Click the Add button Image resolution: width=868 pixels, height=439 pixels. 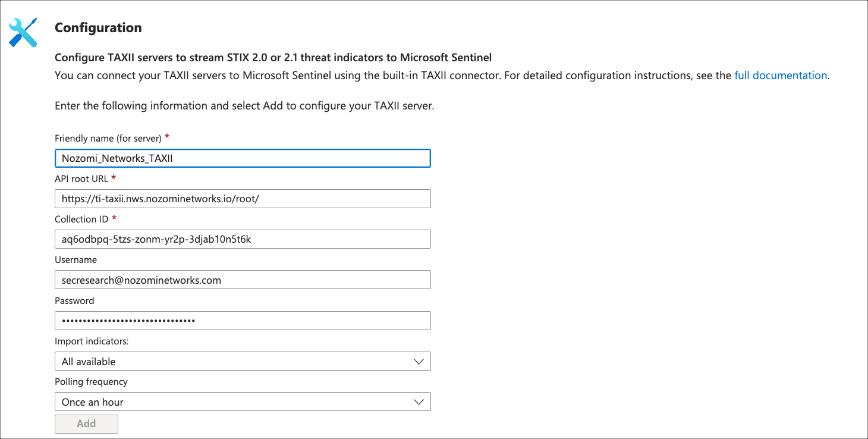coord(86,424)
